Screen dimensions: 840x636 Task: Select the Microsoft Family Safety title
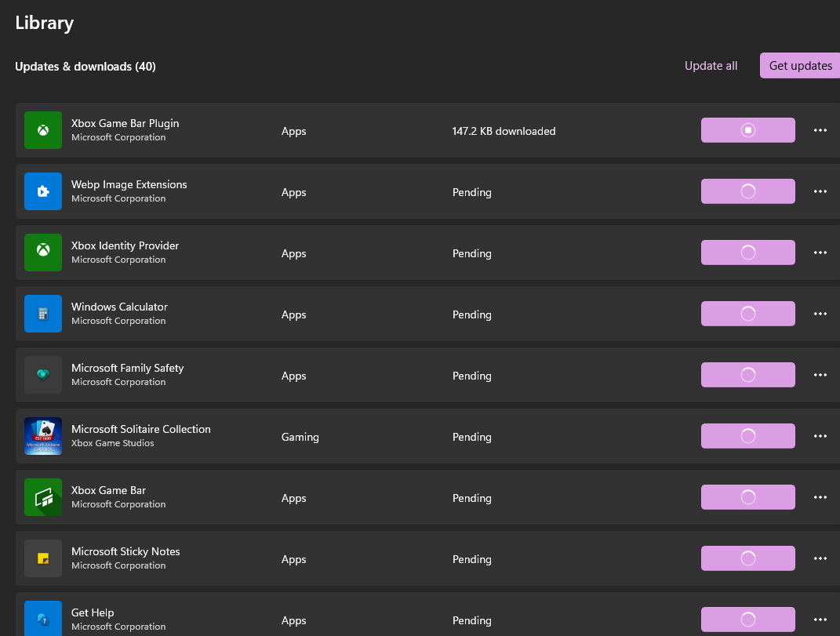click(128, 368)
